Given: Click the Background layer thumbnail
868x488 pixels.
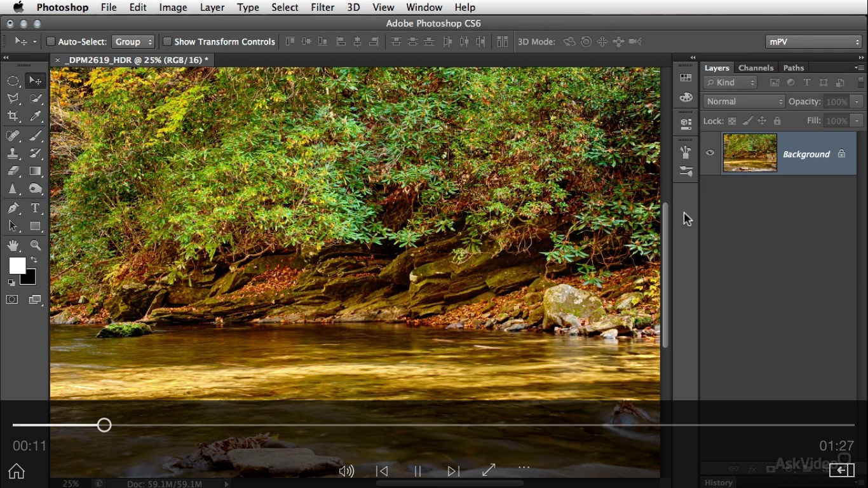Looking at the screenshot, I should pyautogui.click(x=750, y=152).
